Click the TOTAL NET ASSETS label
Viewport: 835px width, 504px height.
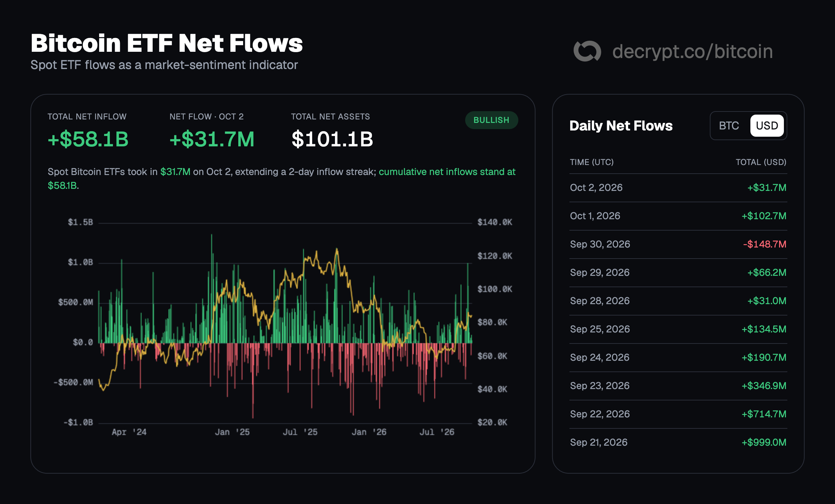click(330, 117)
